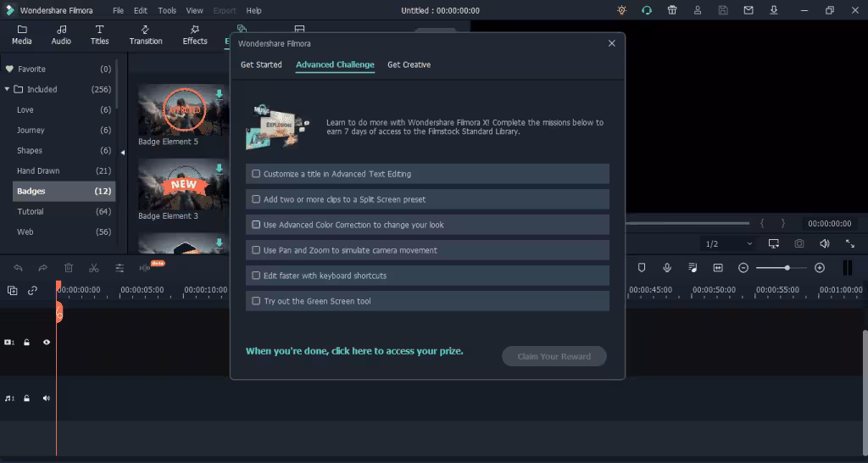Screen dimensions: 868x463
Task: Click the undo icon
Action: click(x=18, y=268)
